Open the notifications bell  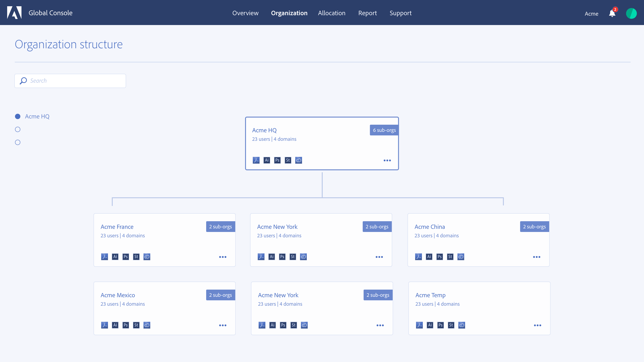[612, 13]
